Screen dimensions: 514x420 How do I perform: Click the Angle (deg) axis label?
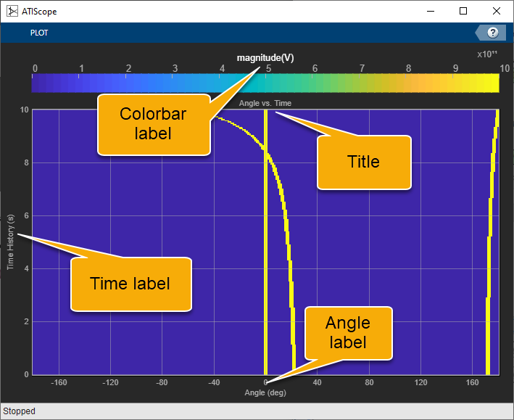(x=265, y=392)
